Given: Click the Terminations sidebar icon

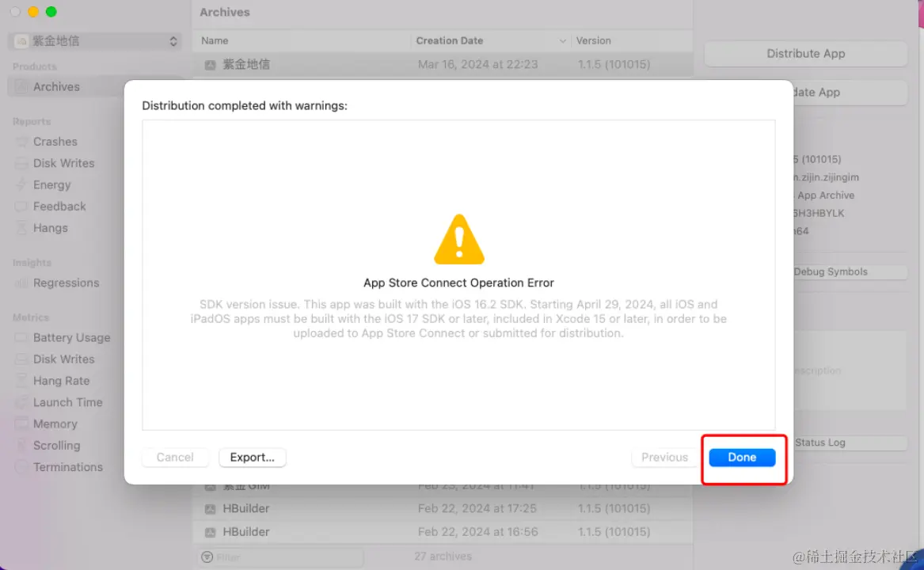Looking at the screenshot, I should pyautogui.click(x=21, y=467).
